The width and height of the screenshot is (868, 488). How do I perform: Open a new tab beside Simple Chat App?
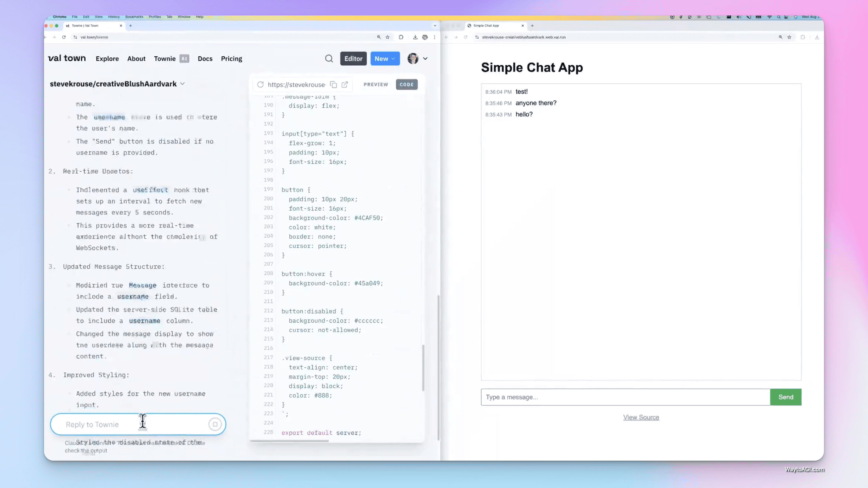coord(532,26)
